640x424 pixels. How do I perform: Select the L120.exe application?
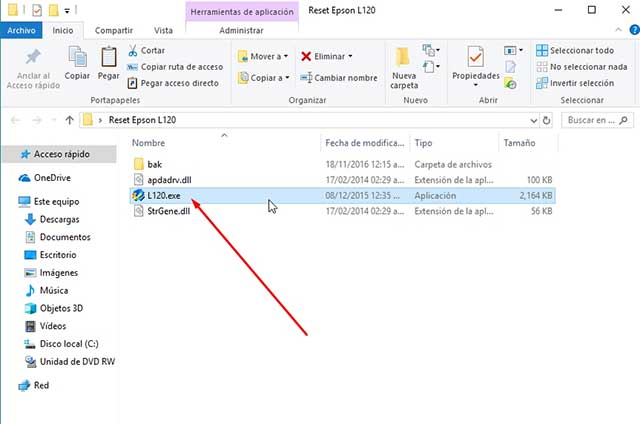point(343,196)
